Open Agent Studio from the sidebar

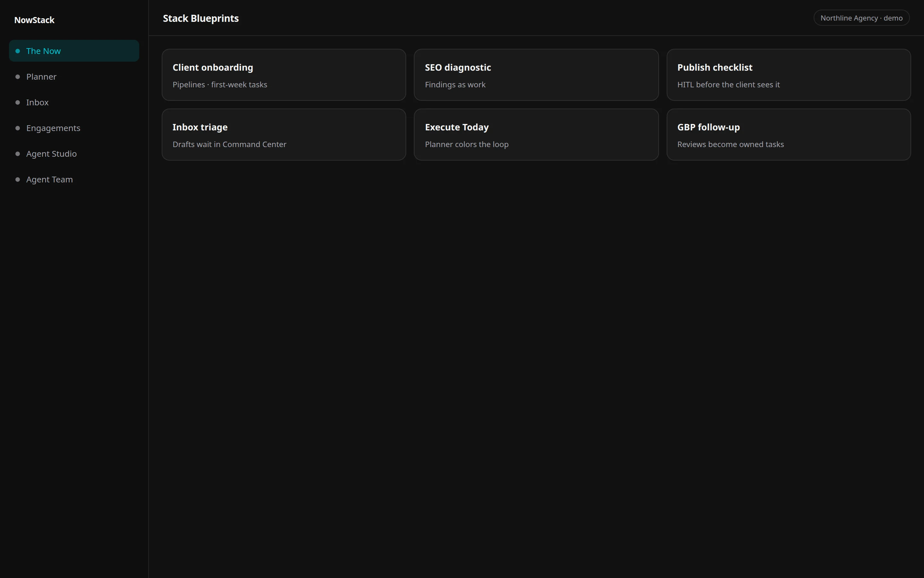74,154
